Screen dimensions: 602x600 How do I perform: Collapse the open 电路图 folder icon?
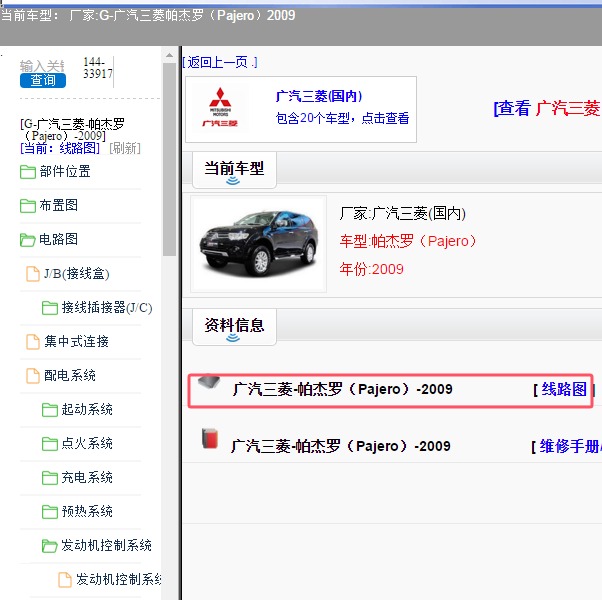[28, 240]
